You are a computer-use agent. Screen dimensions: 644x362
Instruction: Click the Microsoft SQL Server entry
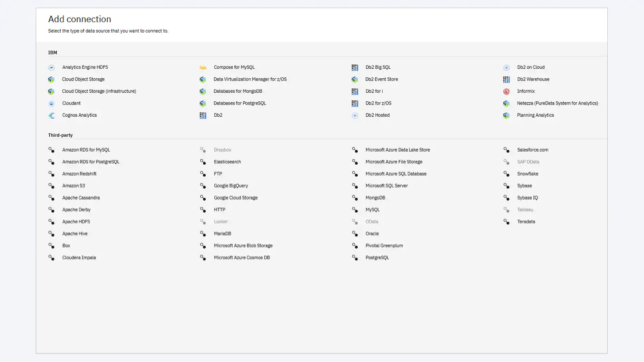[x=386, y=186]
